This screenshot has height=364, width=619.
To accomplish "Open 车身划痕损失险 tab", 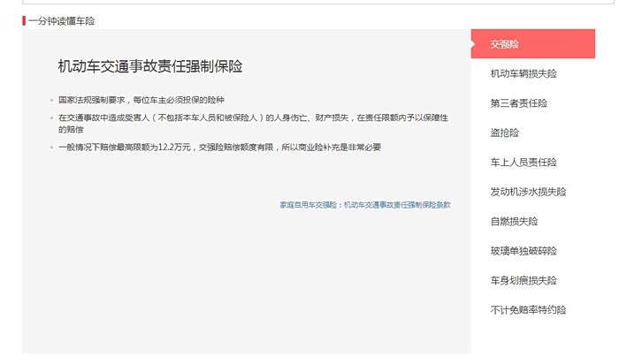I will pos(523,281).
